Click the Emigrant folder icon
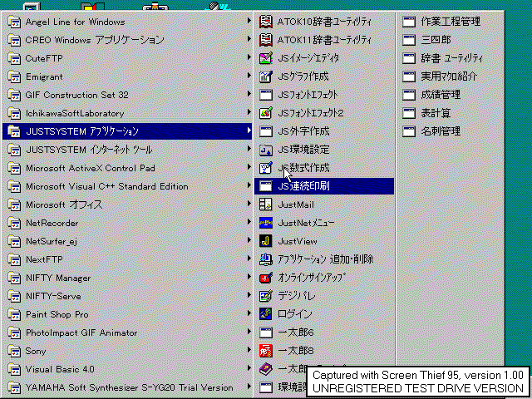 click(x=14, y=76)
